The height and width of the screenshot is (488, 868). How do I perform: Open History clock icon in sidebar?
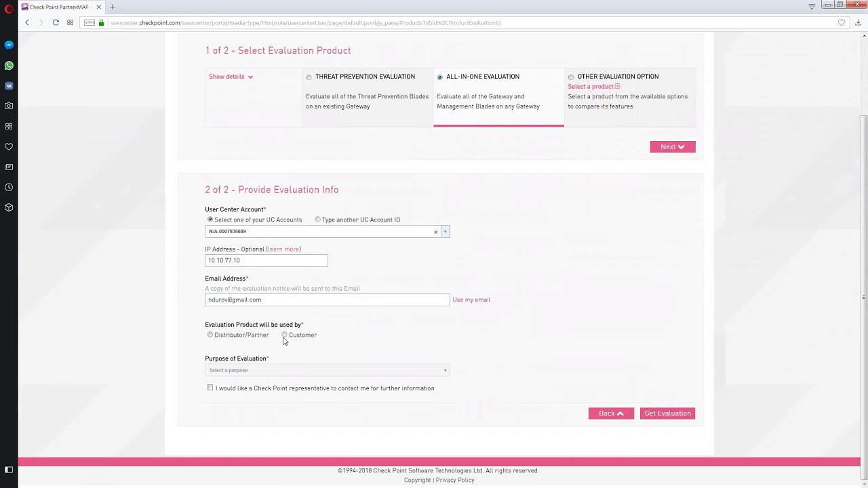(9, 188)
